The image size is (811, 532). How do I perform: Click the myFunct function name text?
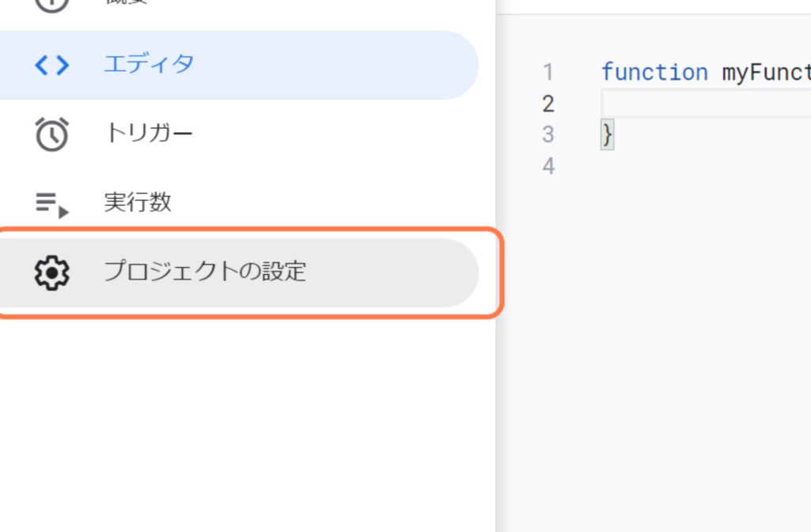point(767,72)
